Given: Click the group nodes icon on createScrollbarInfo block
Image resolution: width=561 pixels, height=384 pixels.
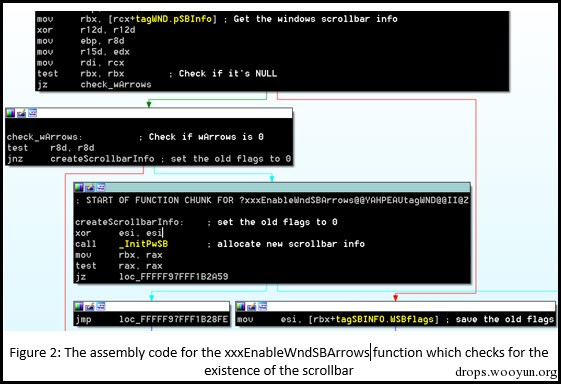Looking at the screenshot, I should click(101, 187).
